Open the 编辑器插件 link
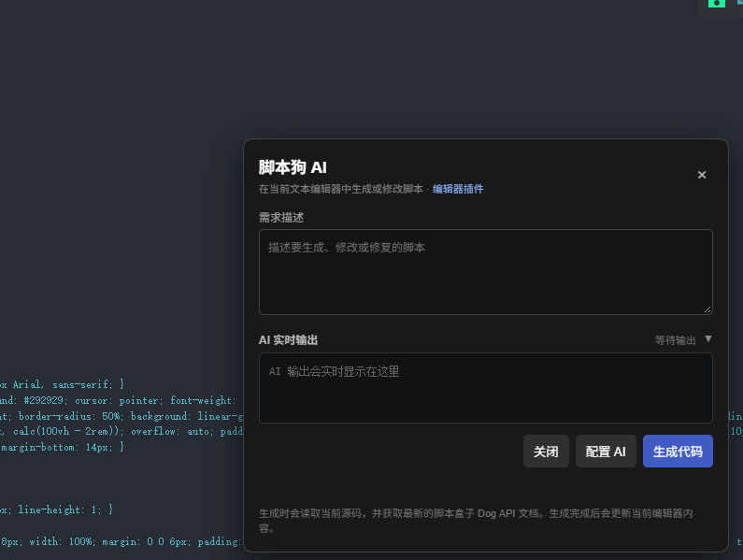 pos(458,189)
